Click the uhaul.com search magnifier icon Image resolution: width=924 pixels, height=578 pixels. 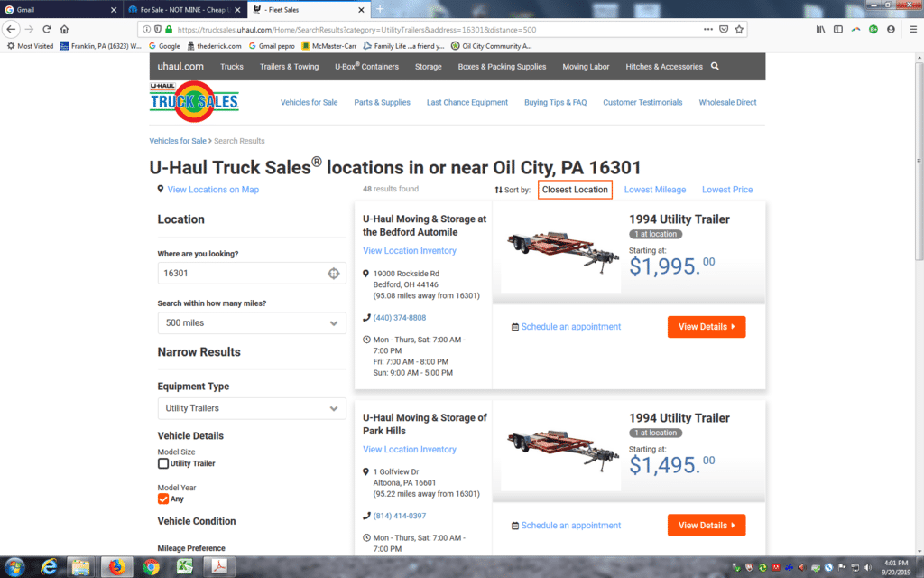click(x=715, y=66)
